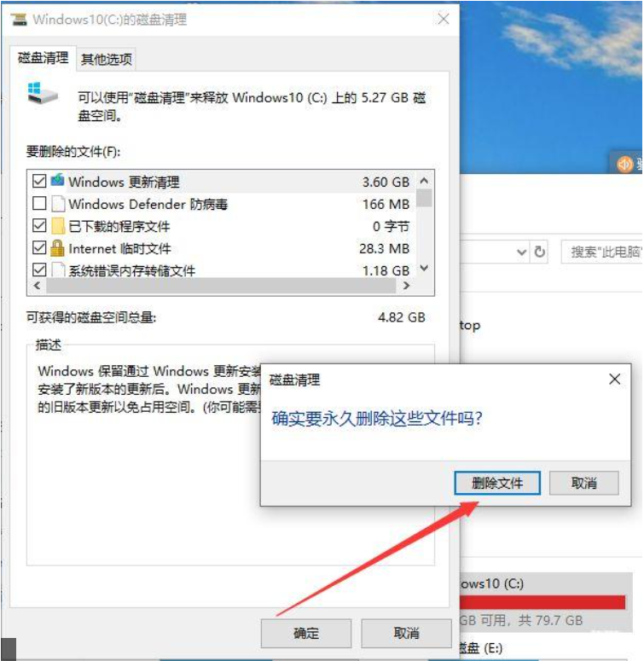Click the 搜索"此电脑" search field
Viewport: 644px width, 661px height.
click(x=603, y=252)
